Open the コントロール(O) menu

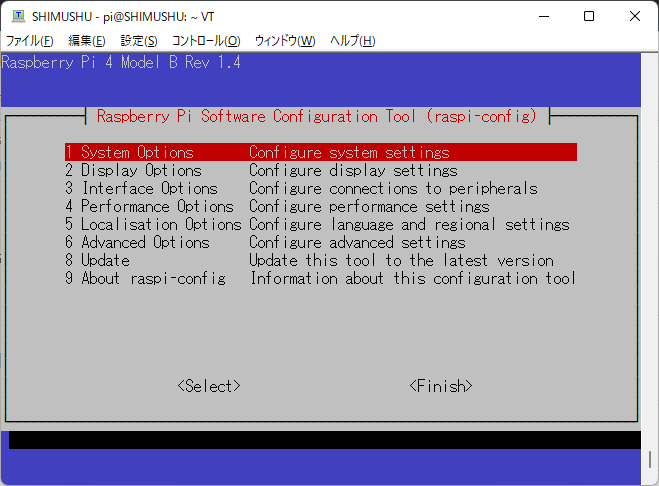pos(206,41)
